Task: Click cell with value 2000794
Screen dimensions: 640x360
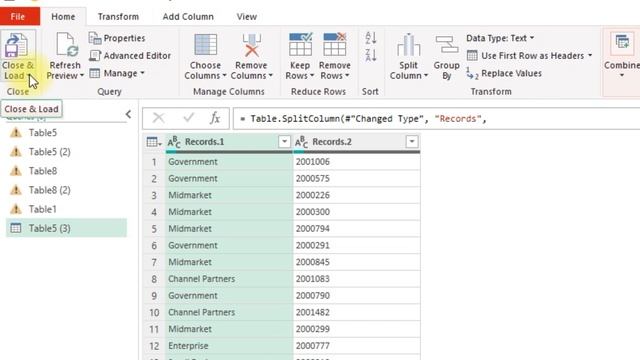Action: 356,229
